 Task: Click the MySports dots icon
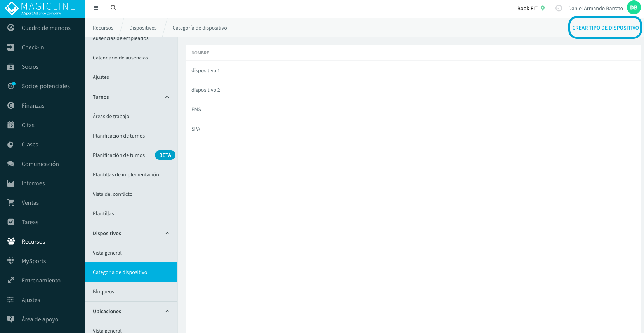pyautogui.click(x=11, y=261)
